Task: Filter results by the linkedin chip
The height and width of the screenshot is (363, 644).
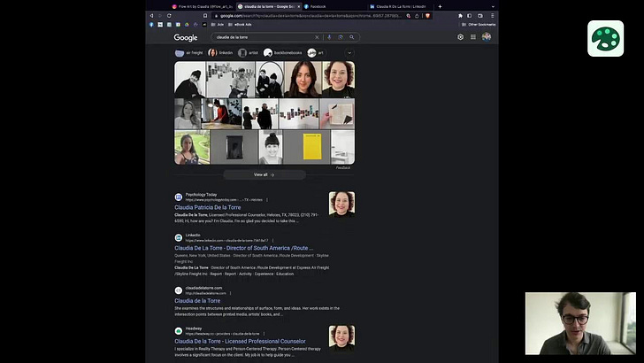Action: (221, 52)
